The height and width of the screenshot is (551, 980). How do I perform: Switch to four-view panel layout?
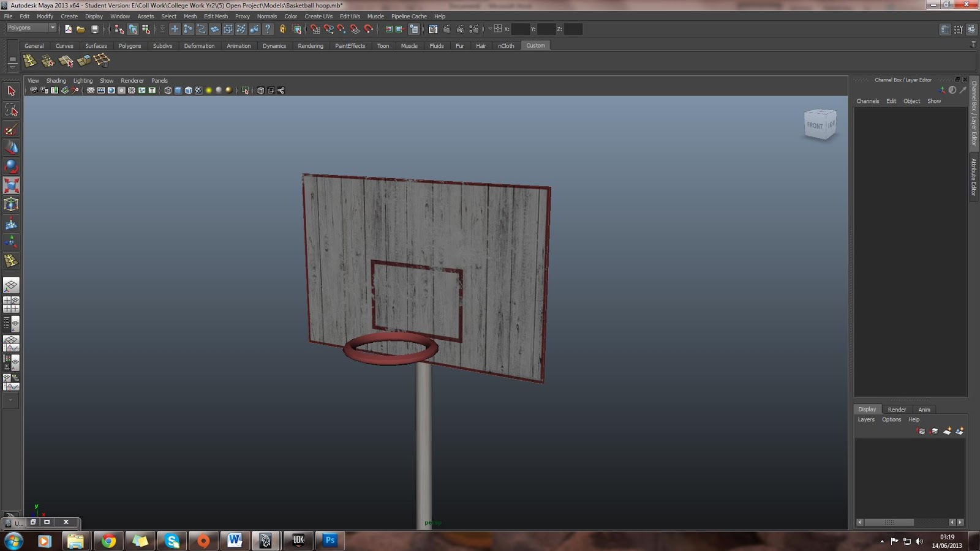pos(11,304)
